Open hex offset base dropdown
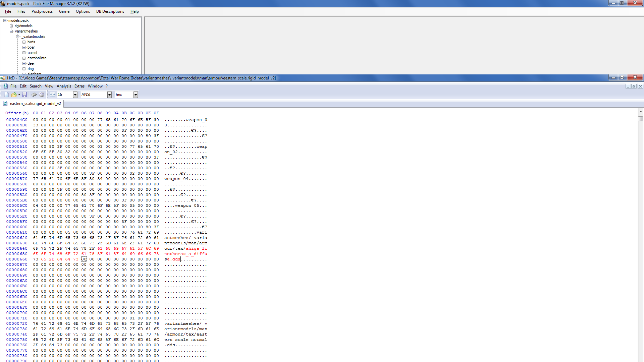644x362 pixels. click(x=136, y=95)
